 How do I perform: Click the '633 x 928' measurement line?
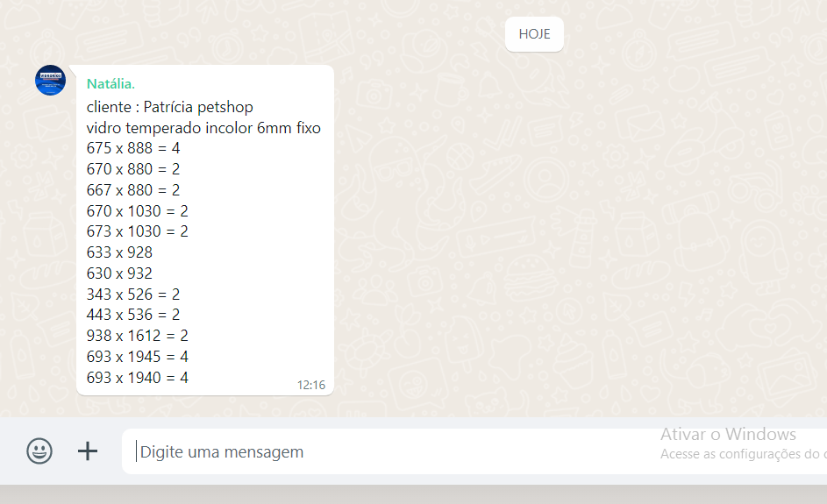coord(120,252)
